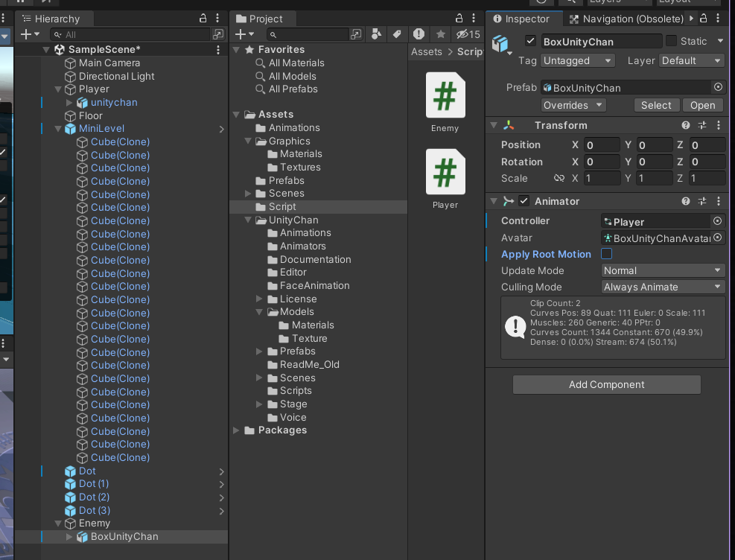Viewport: 735px width, 560px height.
Task: Open the Animator component presets icon
Action: pyautogui.click(x=701, y=201)
